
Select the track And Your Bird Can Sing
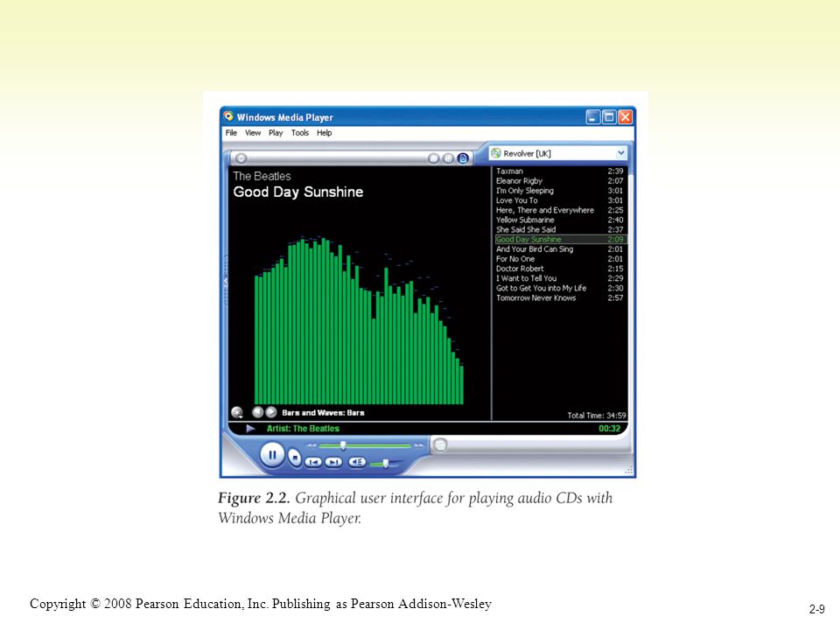559,249
